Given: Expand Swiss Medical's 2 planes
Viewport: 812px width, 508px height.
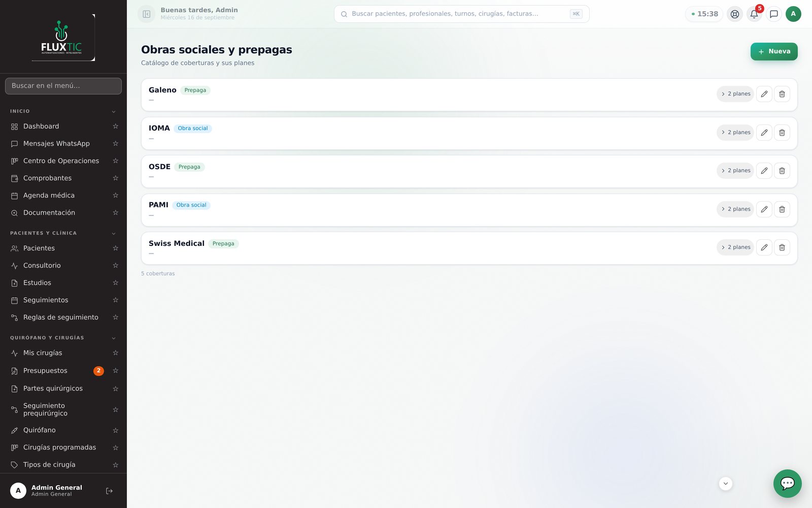Looking at the screenshot, I should point(735,247).
